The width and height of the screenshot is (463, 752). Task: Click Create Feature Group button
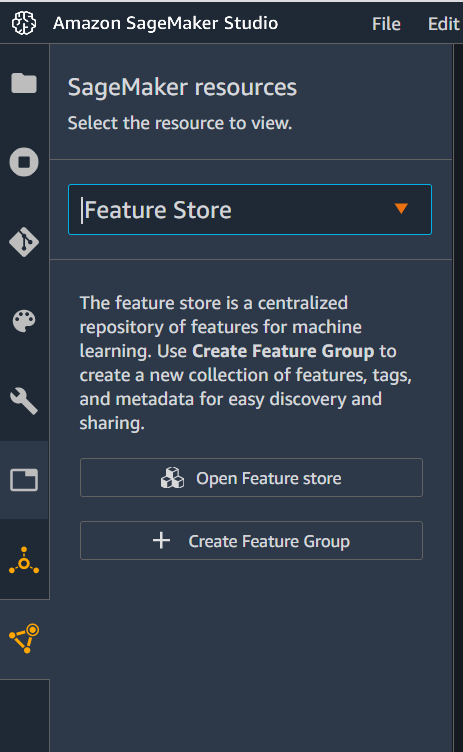(x=251, y=540)
